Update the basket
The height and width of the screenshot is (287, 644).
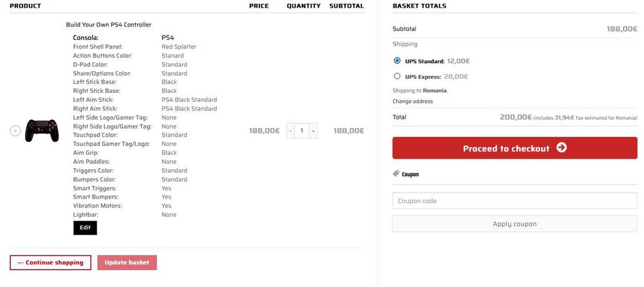[x=127, y=262]
